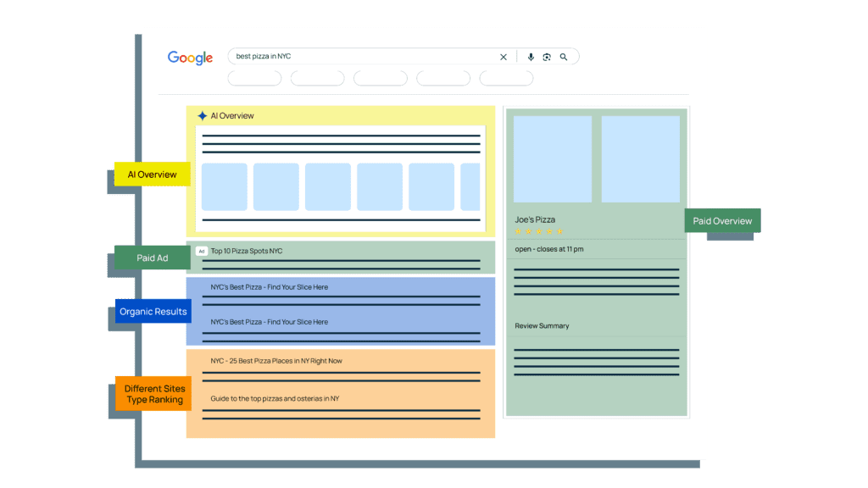Click the Google logo

(190, 58)
